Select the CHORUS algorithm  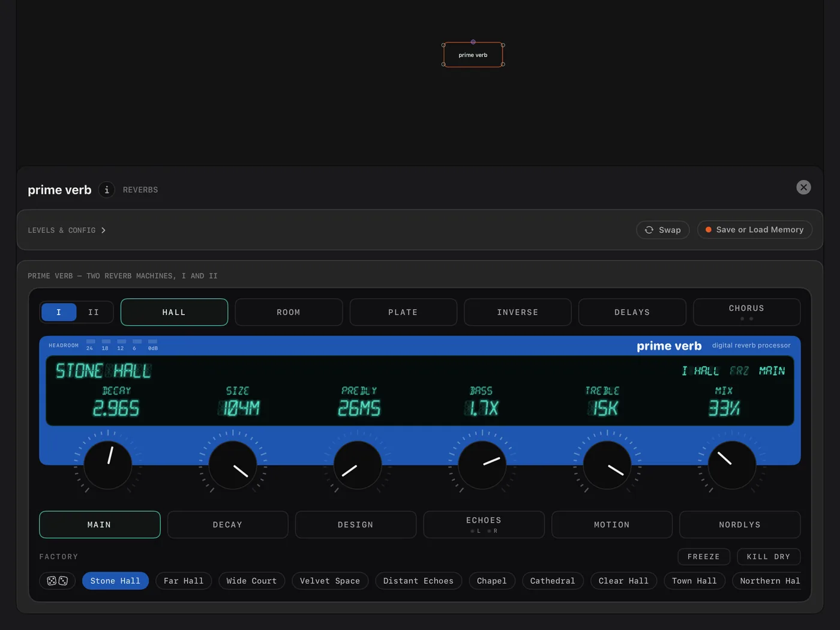747,312
